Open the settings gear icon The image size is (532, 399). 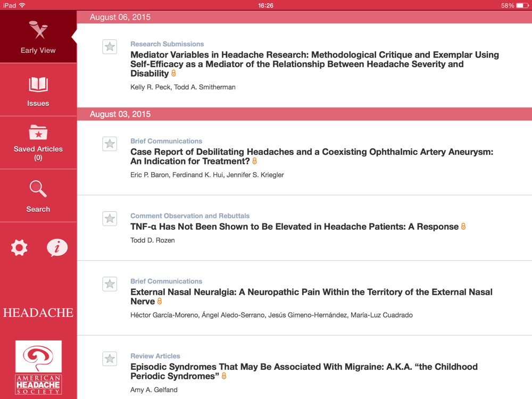[x=19, y=247]
